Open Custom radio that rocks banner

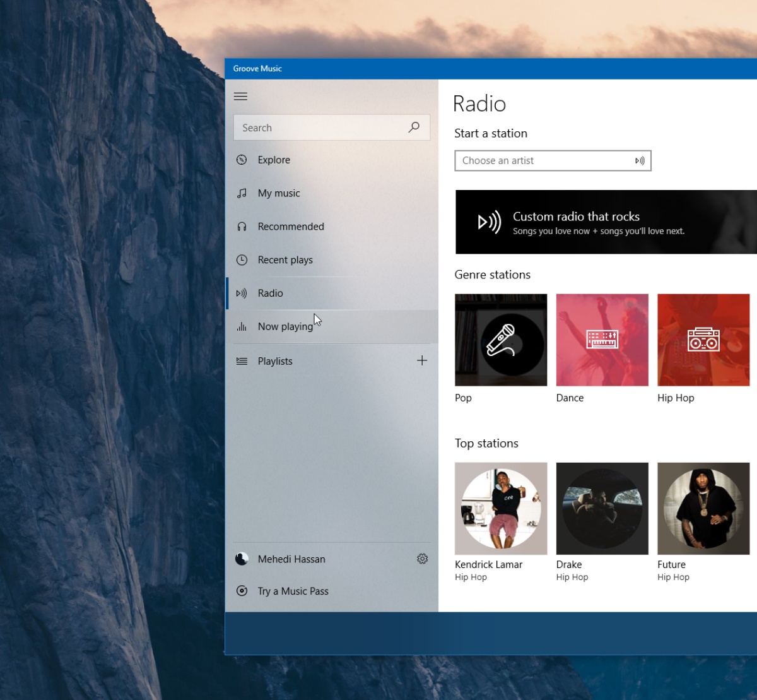606,222
